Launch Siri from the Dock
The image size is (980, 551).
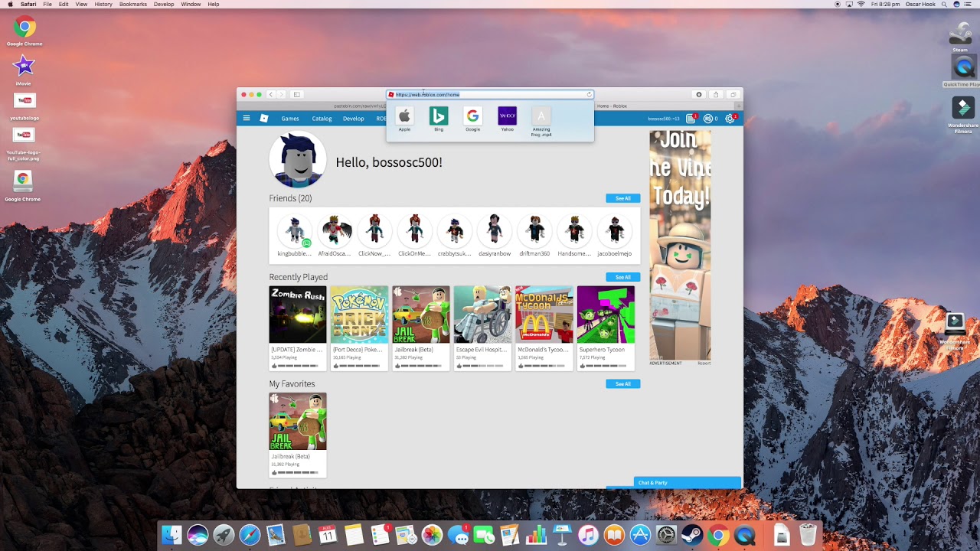(198, 535)
